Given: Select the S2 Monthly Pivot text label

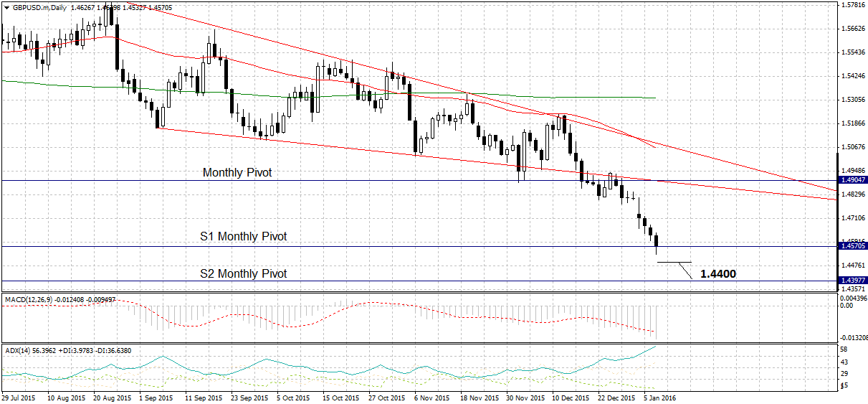Looking at the screenshot, I should [244, 273].
